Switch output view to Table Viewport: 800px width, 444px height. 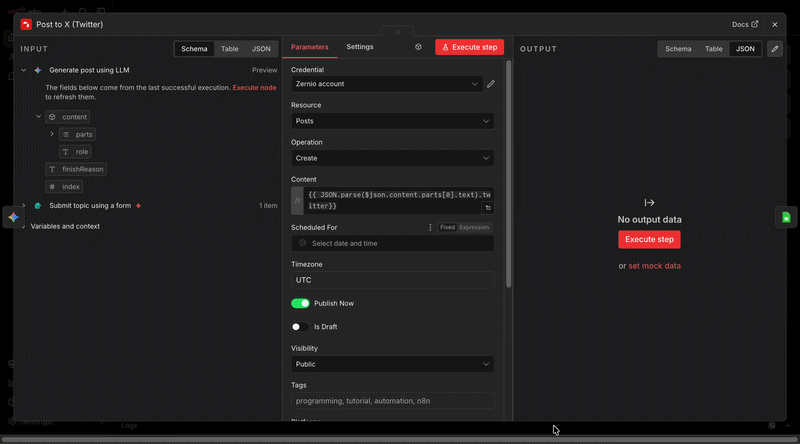pos(714,49)
